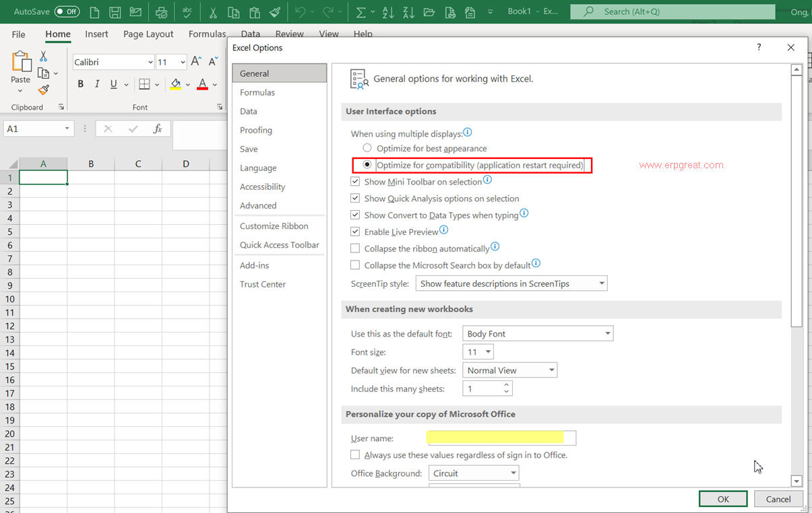Image resolution: width=812 pixels, height=513 pixels.
Task: Click Font Color red A
Action: point(203,84)
